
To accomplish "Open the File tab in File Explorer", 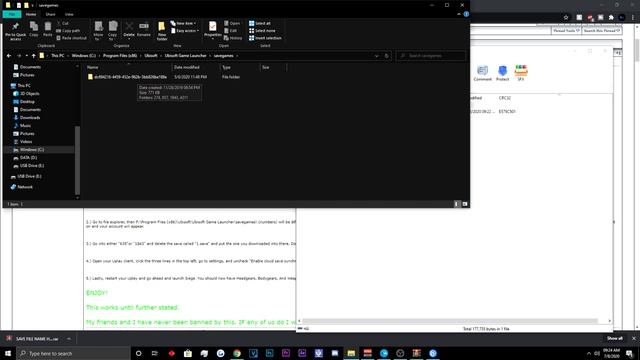I will pos(12,14).
